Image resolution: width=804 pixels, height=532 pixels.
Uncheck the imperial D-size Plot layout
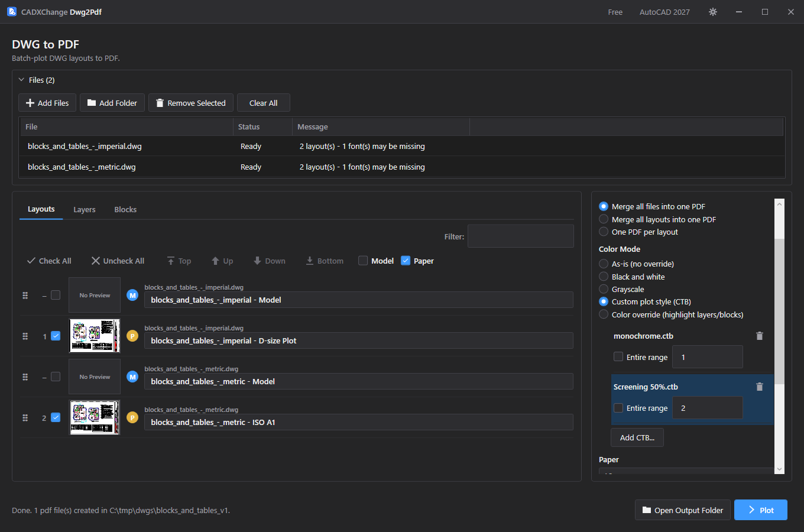[x=56, y=336]
